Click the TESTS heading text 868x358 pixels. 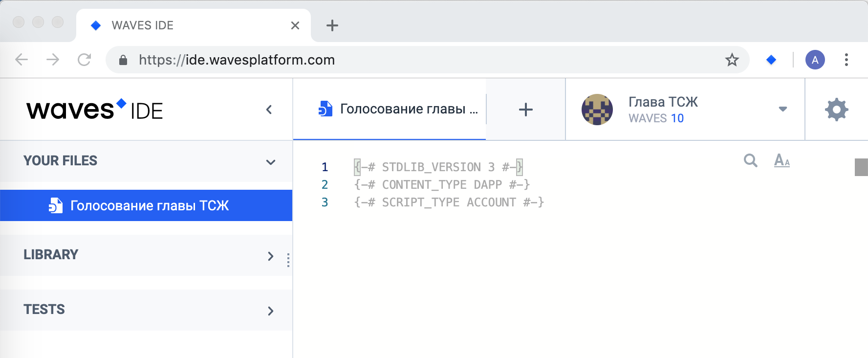click(x=44, y=309)
